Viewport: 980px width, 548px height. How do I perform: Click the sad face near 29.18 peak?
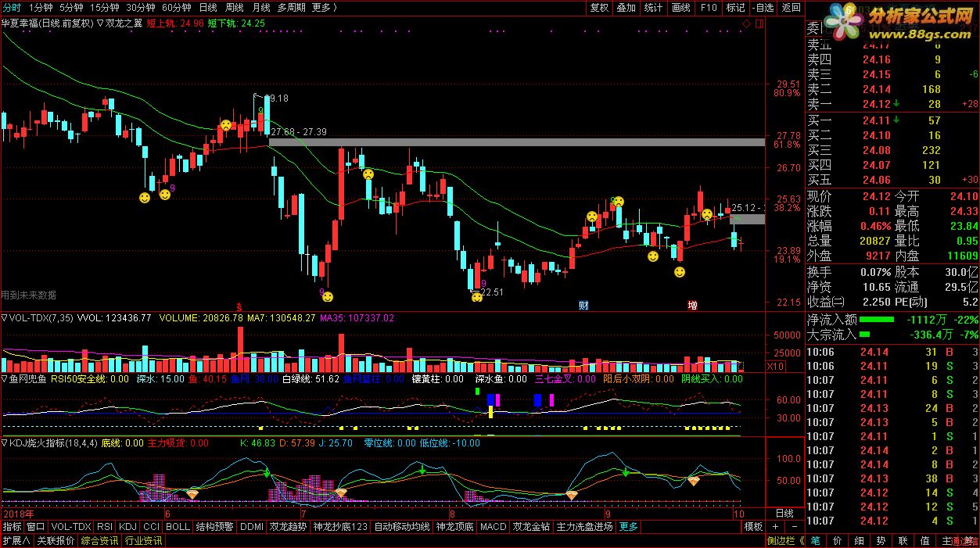pos(226,124)
